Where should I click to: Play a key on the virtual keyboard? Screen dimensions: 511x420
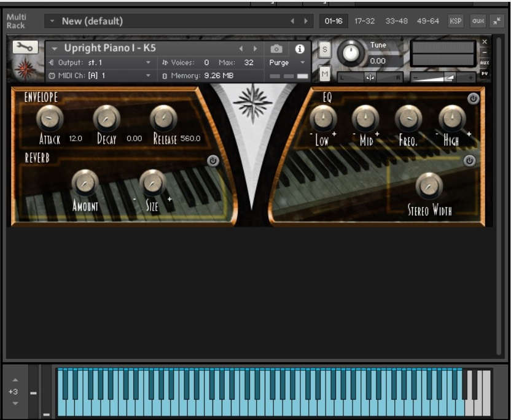(x=184, y=399)
